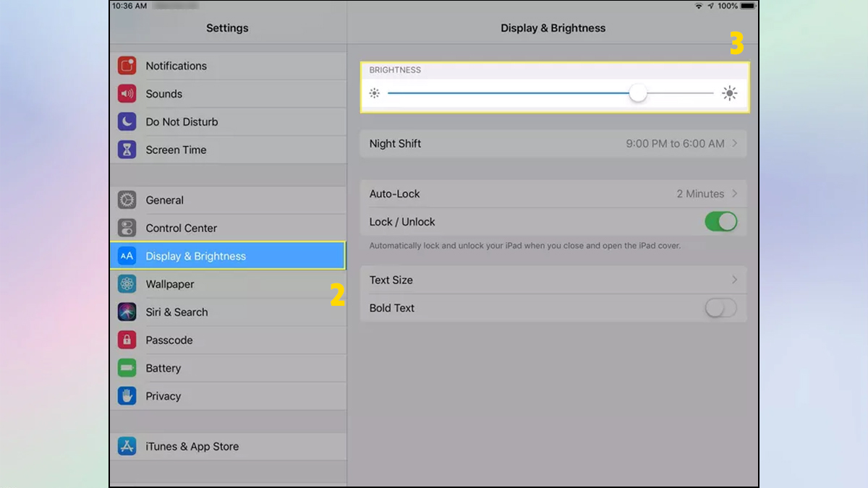Tap the red Notifications icon
The image size is (868, 488).
pyautogui.click(x=127, y=66)
